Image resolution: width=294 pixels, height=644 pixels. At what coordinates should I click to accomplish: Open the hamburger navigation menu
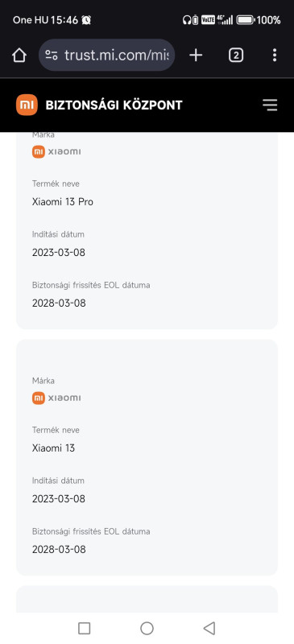(x=270, y=105)
